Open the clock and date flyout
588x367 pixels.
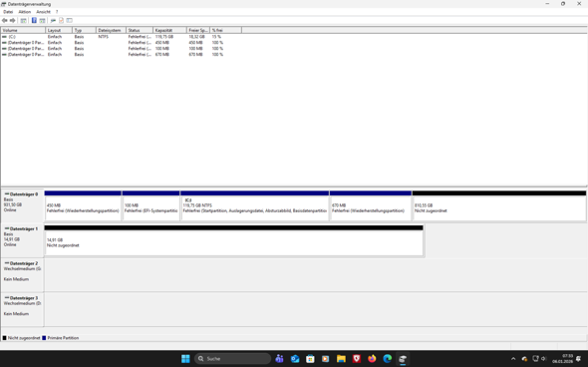(x=562, y=359)
